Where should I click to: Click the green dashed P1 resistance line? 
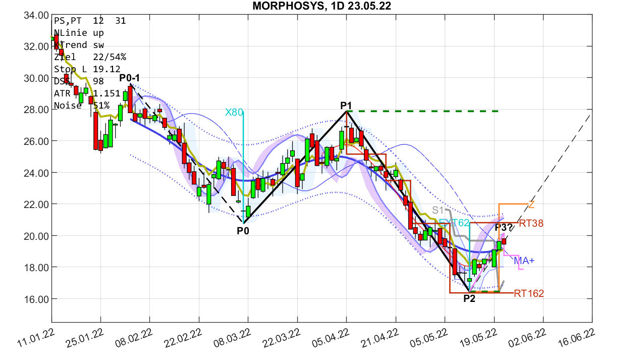coord(423,111)
